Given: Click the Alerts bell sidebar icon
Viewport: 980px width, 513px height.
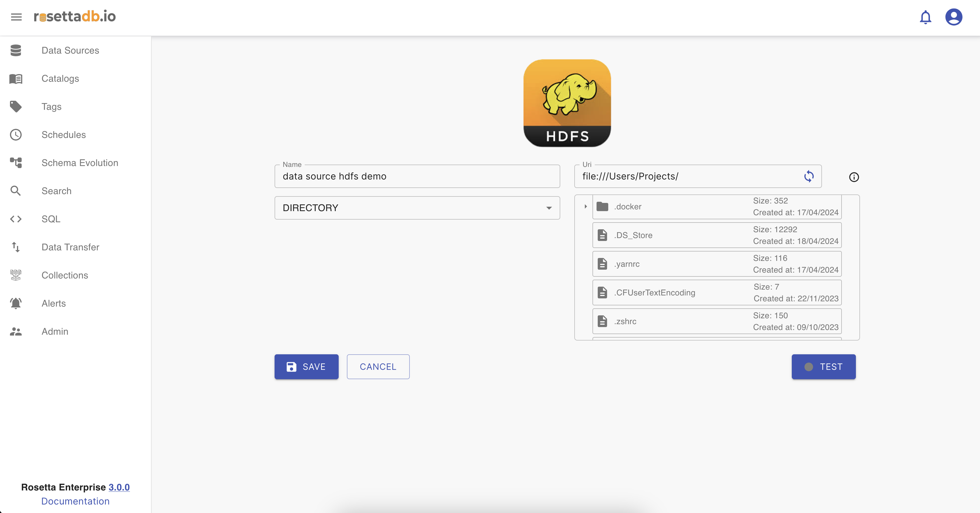Looking at the screenshot, I should point(16,303).
